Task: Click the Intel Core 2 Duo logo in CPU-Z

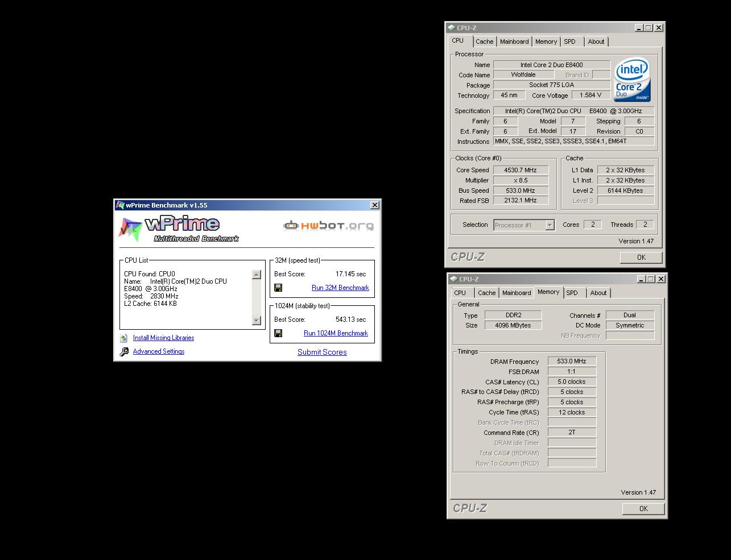Action: (632, 81)
